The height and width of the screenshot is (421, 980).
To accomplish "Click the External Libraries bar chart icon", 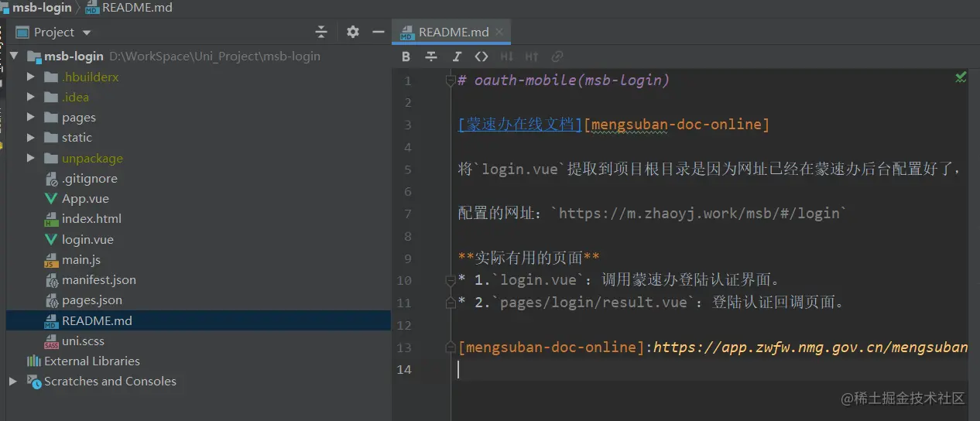I will tap(33, 361).
